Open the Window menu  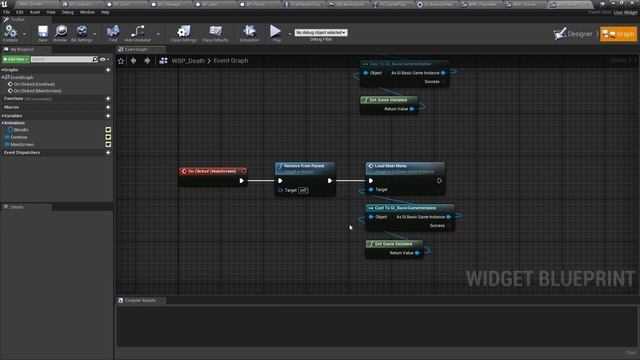point(87,12)
